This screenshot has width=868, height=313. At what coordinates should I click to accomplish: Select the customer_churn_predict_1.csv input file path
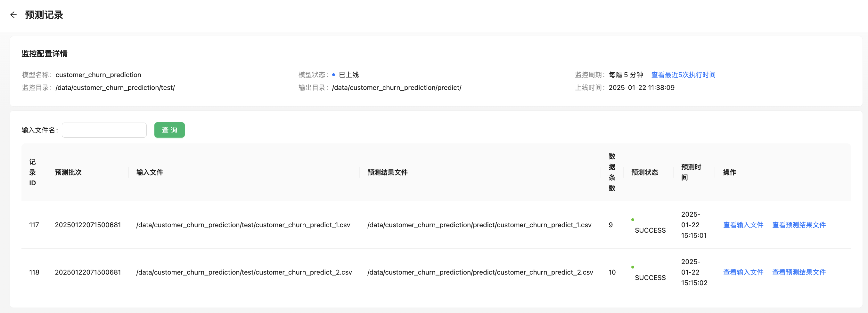(x=243, y=225)
